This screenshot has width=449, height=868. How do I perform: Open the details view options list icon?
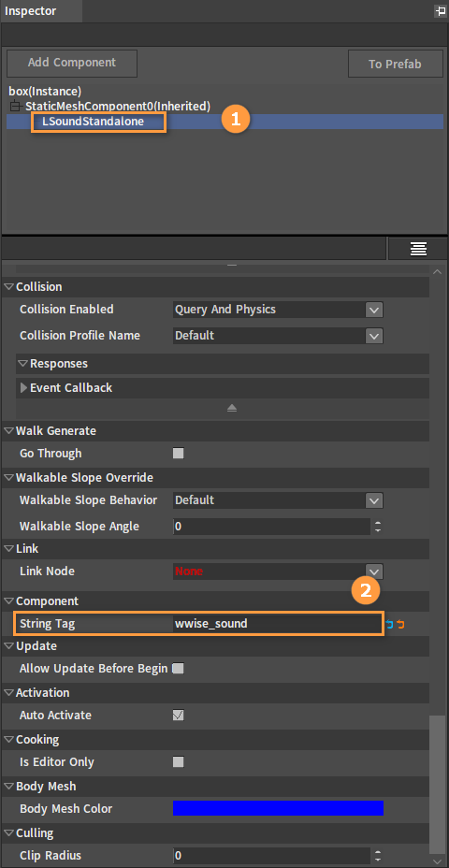point(418,249)
